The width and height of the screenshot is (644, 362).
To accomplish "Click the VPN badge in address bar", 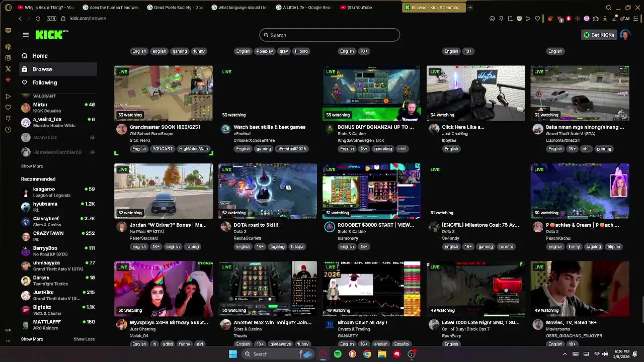I will click(51, 19).
